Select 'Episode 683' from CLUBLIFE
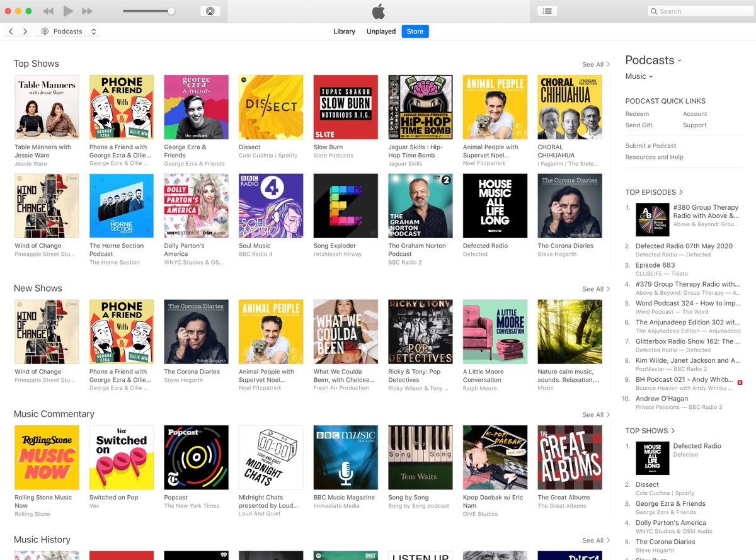 (x=655, y=265)
